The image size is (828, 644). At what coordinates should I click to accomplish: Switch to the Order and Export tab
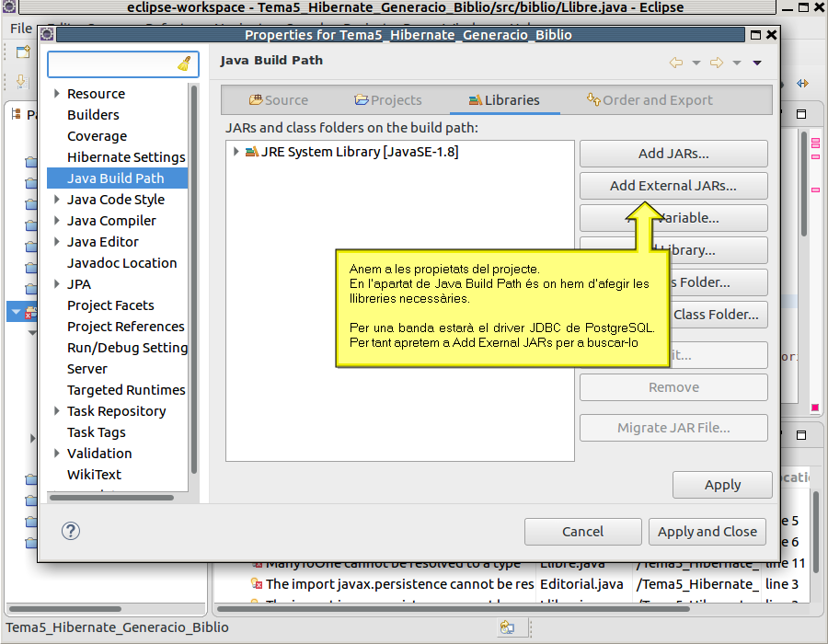pyautogui.click(x=649, y=99)
